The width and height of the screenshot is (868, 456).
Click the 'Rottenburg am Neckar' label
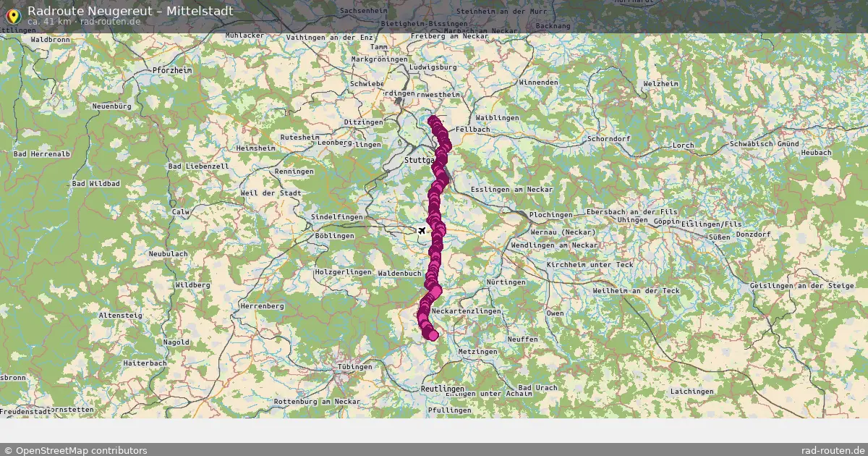318,402
